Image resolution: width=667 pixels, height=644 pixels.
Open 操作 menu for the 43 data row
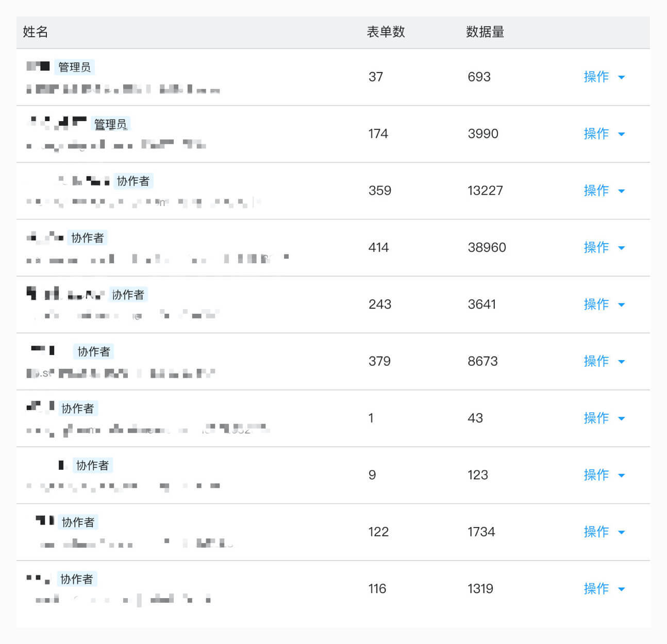[604, 418]
